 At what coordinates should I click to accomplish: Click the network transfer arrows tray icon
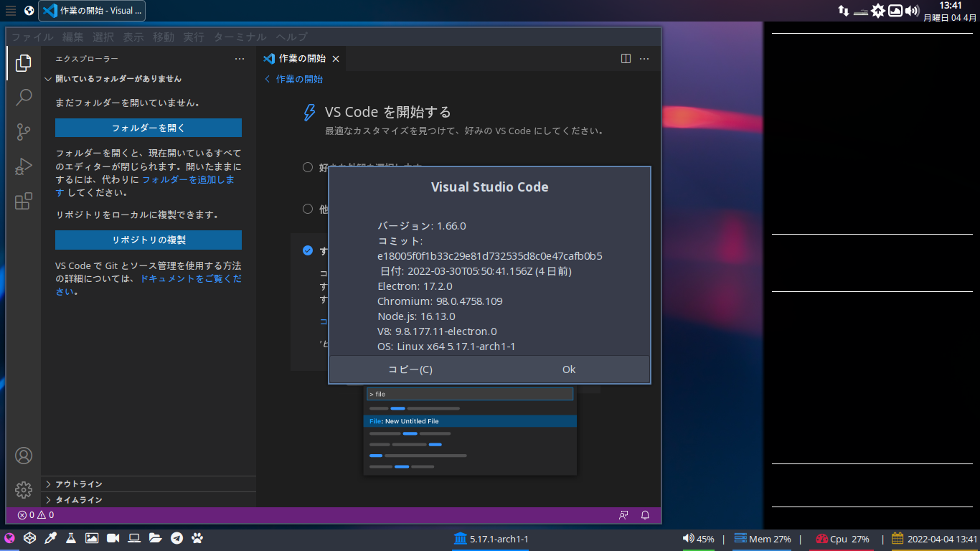[x=844, y=11]
